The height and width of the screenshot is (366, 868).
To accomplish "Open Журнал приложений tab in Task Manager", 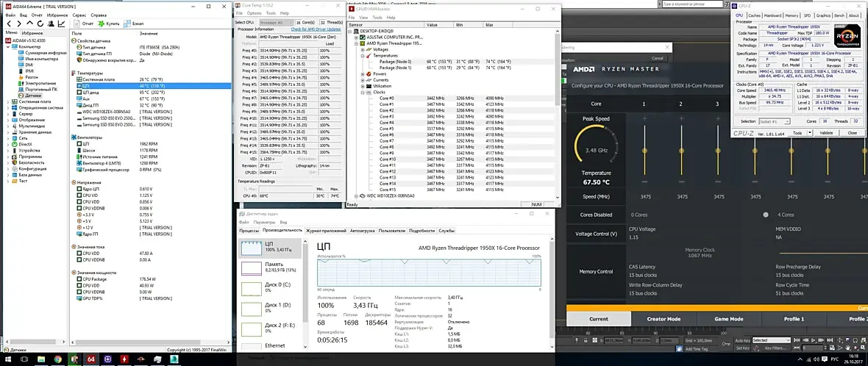I will [326, 231].
